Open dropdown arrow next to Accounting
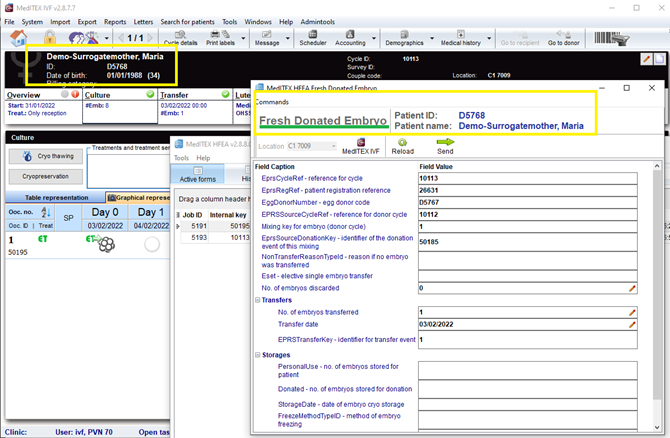This screenshot has width=670, height=438. click(x=374, y=38)
